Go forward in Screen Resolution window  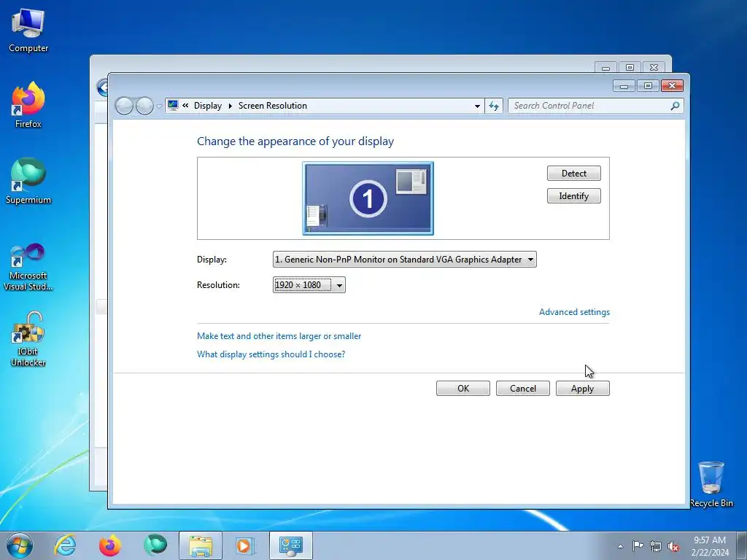[x=145, y=106]
